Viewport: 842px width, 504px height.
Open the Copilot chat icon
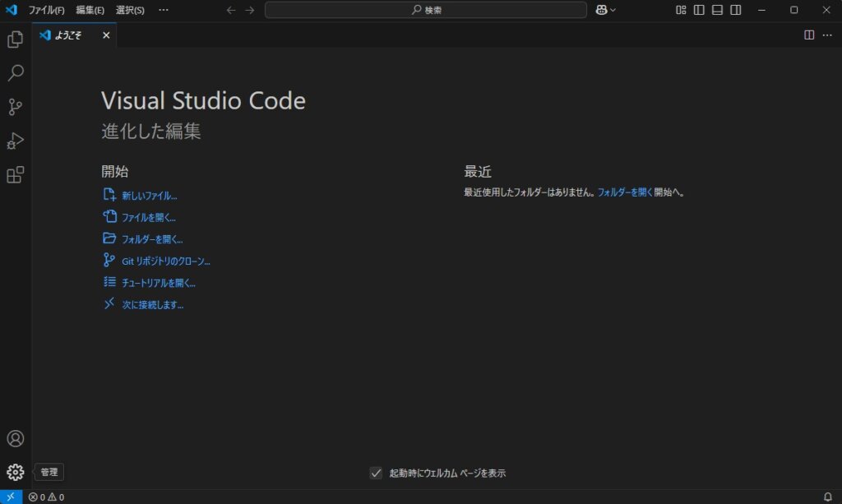pos(601,10)
